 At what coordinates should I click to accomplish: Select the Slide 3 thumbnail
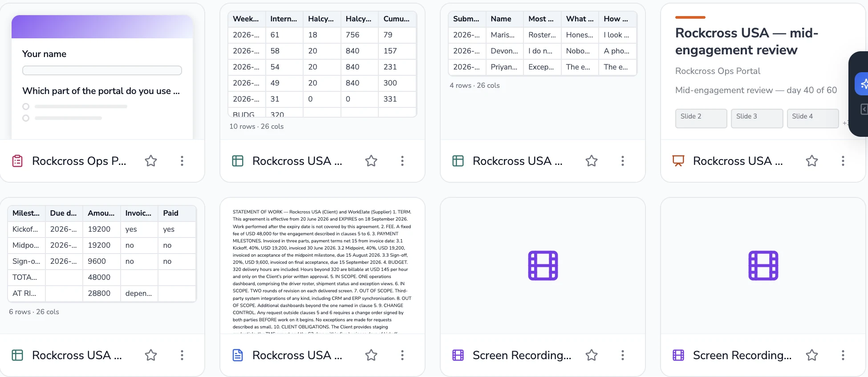757,119
